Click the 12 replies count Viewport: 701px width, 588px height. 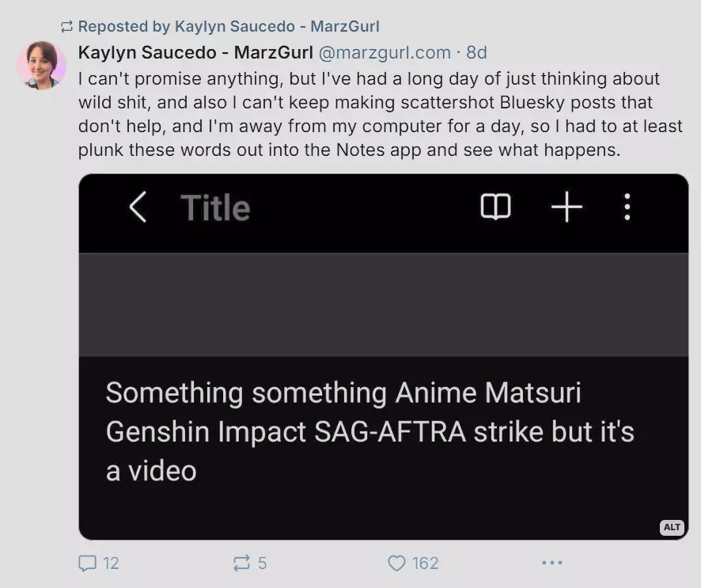tap(111, 563)
